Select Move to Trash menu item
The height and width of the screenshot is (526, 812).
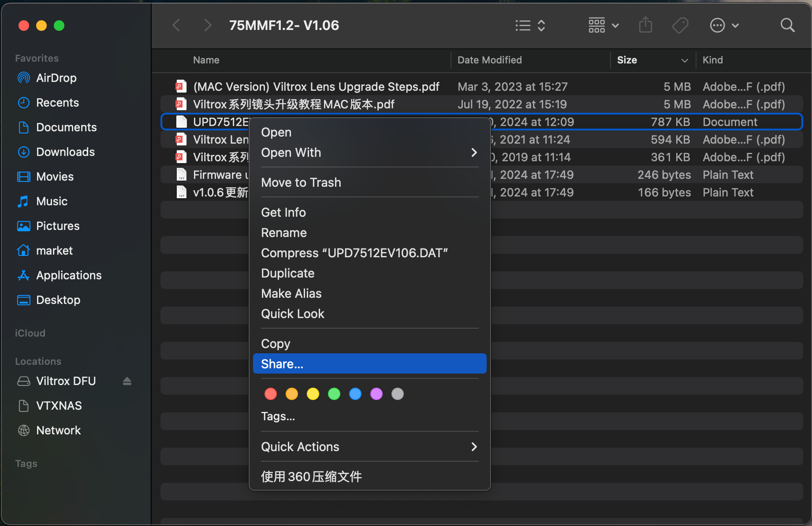(370, 182)
